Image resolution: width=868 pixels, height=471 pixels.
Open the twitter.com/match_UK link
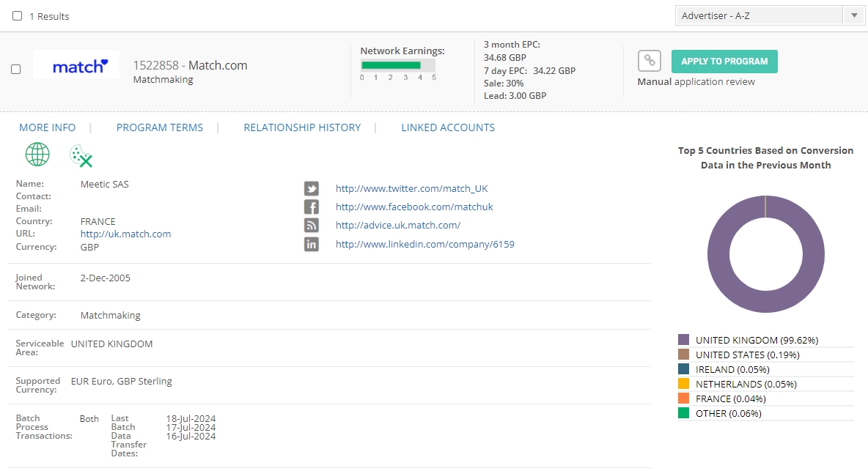411,188
